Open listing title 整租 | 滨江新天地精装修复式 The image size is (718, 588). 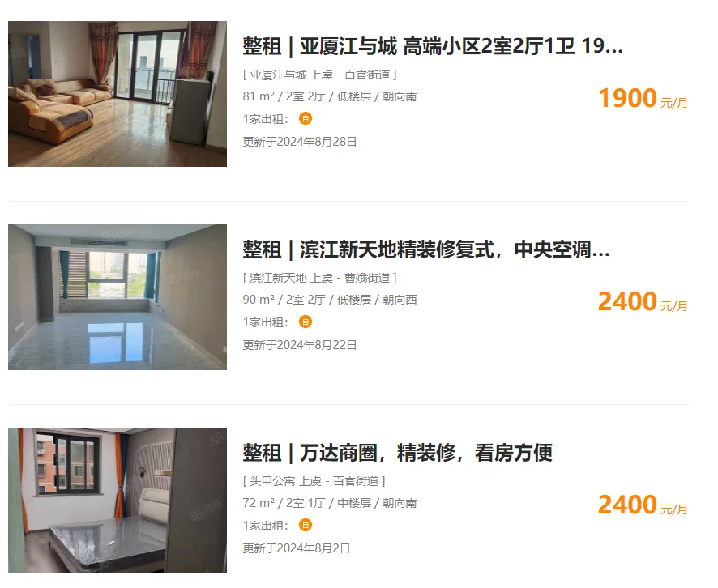click(425, 249)
